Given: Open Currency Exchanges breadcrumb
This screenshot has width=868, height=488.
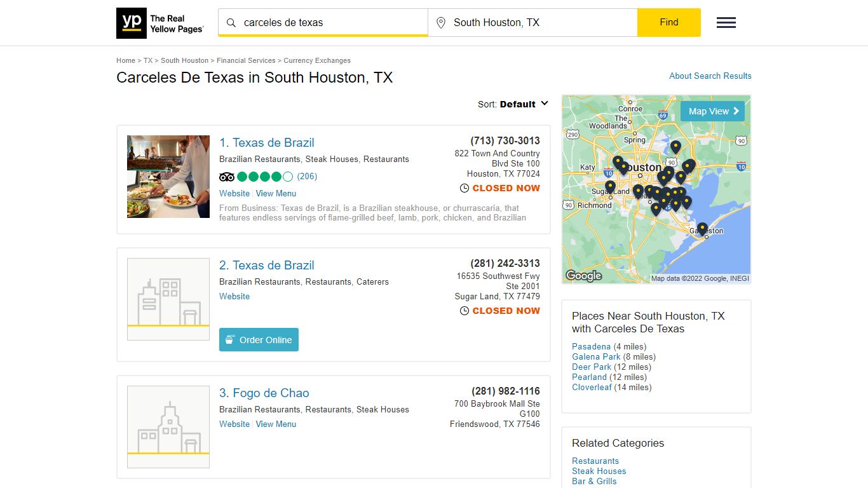Looking at the screenshot, I should [317, 60].
